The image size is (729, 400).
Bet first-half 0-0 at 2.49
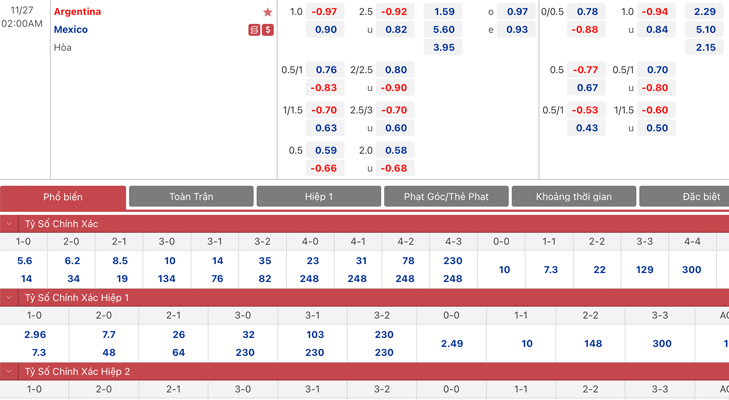pyautogui.click(x=452, y=344)
